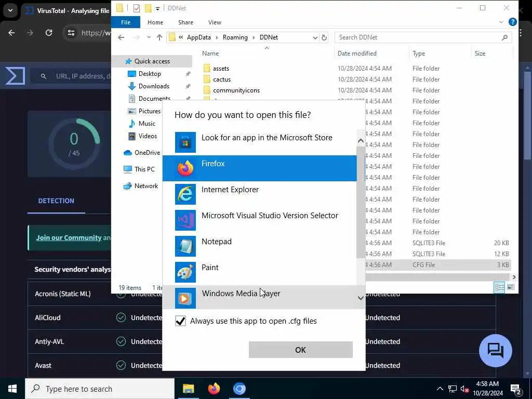
Task: Reload the VirusTotal page in browser
Action: click(x=49, y=33)
